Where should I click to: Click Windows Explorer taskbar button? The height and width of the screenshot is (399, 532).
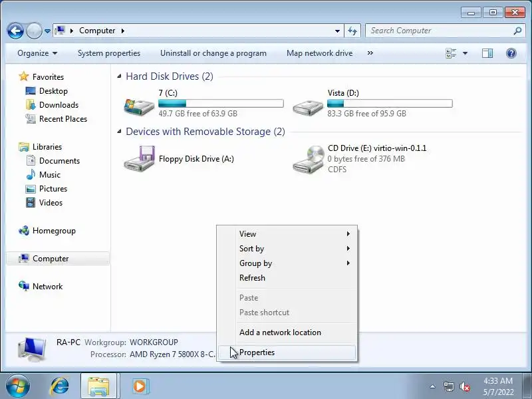tap(98, 386)
